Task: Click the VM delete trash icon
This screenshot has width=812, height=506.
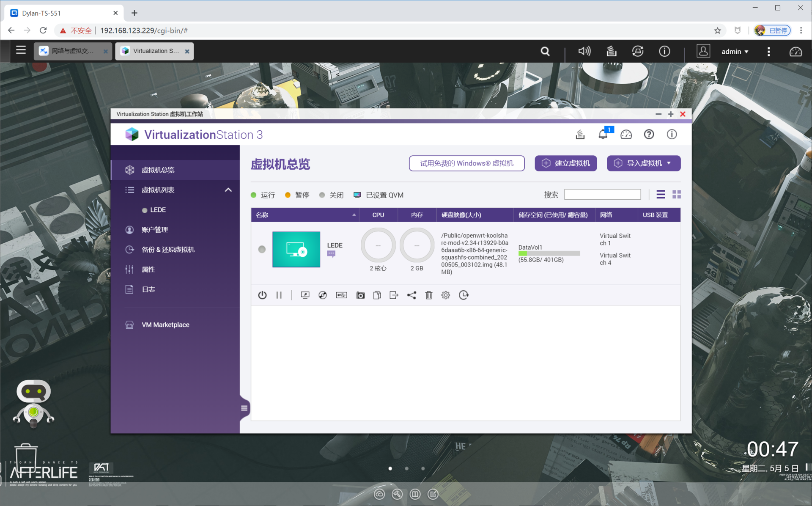Action: click(428, 295)
